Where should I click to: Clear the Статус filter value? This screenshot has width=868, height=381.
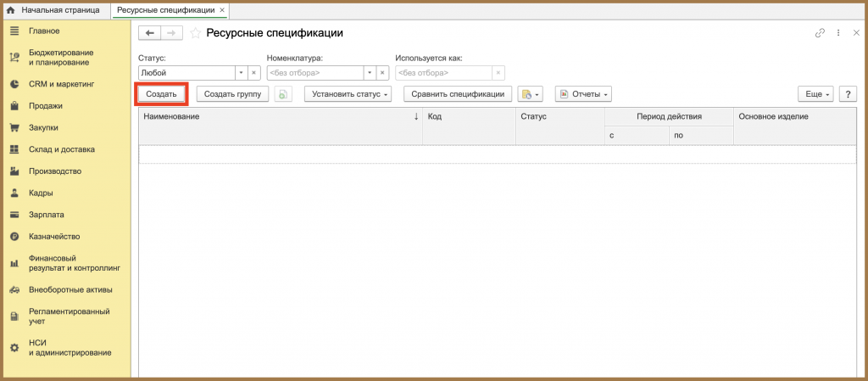click(253, 72)
